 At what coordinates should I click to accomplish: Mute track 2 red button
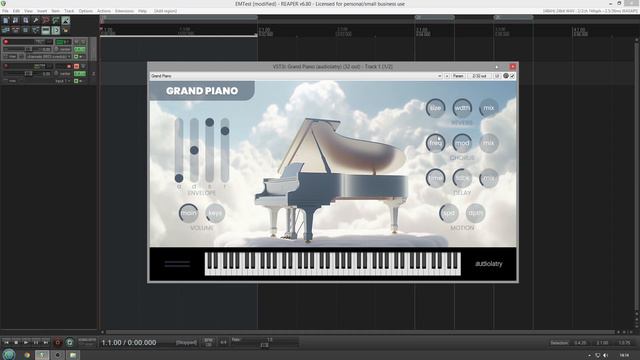click(x=76, y=66)
